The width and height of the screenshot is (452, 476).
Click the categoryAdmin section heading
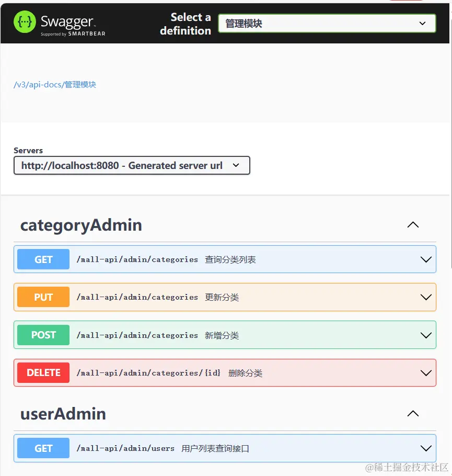pos(81,225)
